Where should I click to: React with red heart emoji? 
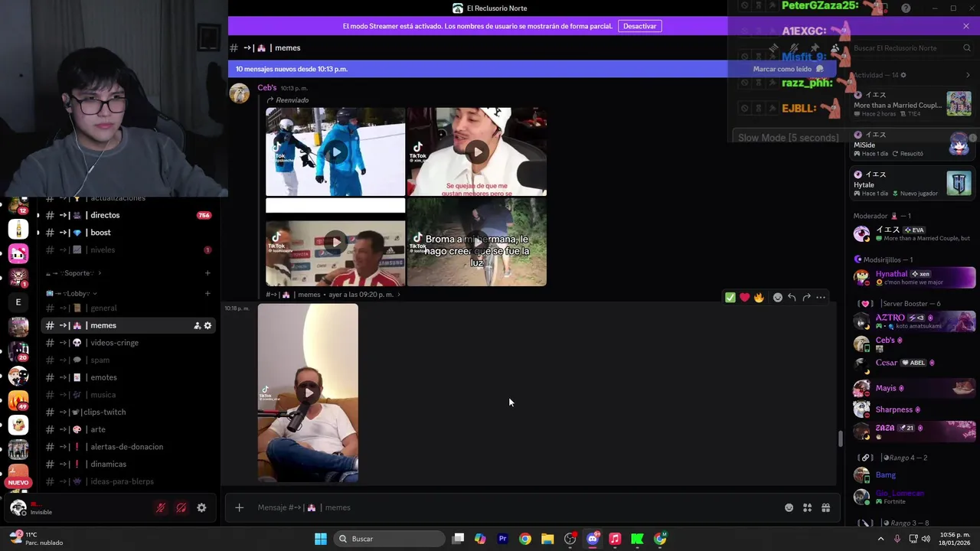click(x=744, y=298)
